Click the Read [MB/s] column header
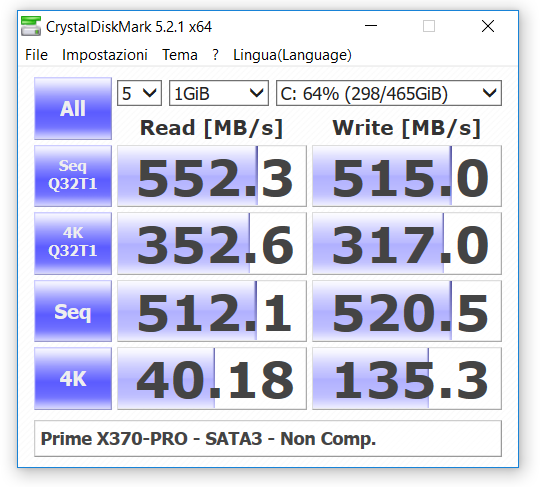This screenshot has width=542, height=487. tap(212, 128)
